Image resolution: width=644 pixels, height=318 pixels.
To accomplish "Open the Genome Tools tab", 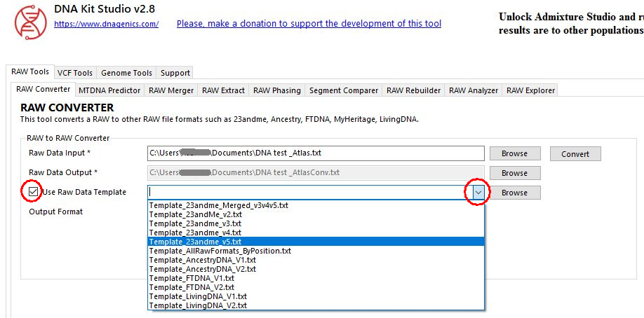I will (x=126, y=73).
